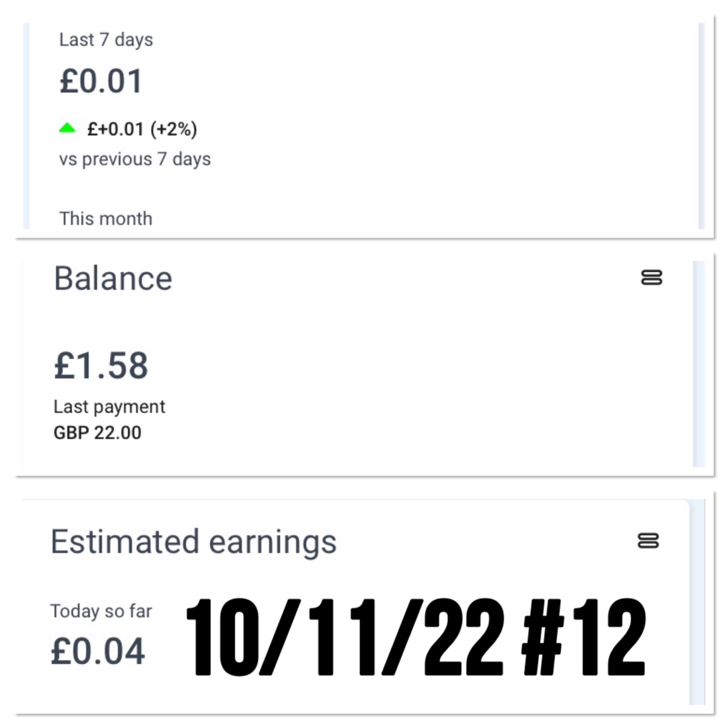
Task: Open the Estimated earnings card options icon
Action: pos(648,541)
